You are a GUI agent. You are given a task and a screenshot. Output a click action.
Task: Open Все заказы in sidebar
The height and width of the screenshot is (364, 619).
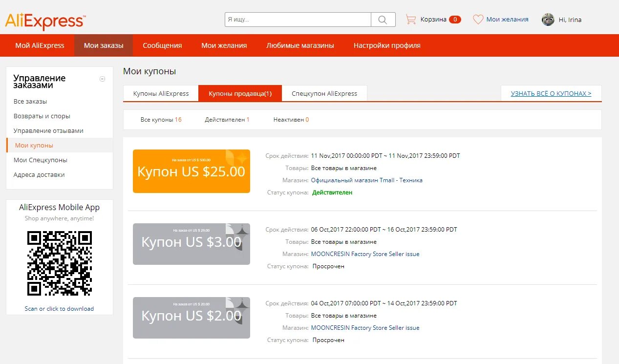point(30,102)
